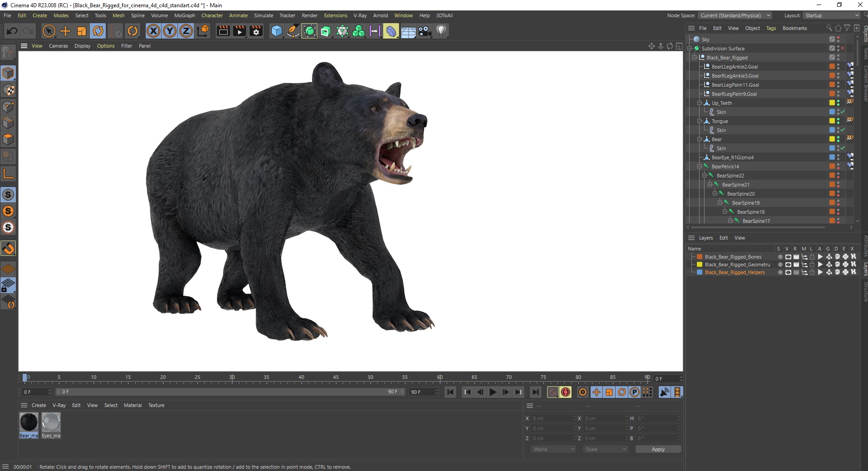Image resolution: width=868 pixels, height=471 pixels.
Task: Open the Scale mode dropdown
Action: tap(606, 449)
